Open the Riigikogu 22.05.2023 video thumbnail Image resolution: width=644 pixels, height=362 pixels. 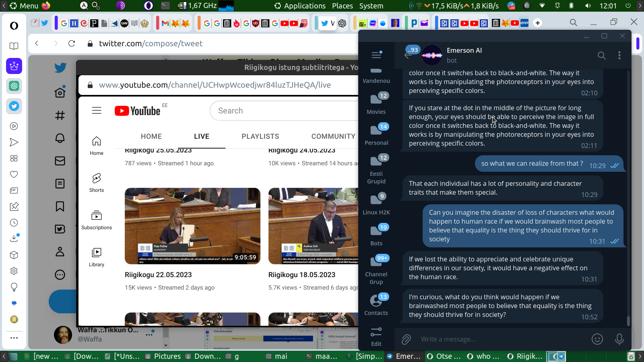coord(192,226)
